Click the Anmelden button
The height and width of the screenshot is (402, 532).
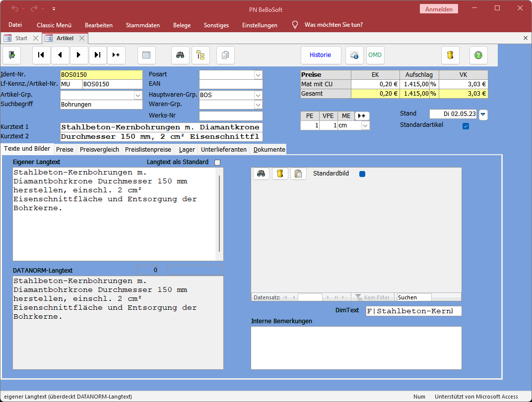tap(439, 9)
